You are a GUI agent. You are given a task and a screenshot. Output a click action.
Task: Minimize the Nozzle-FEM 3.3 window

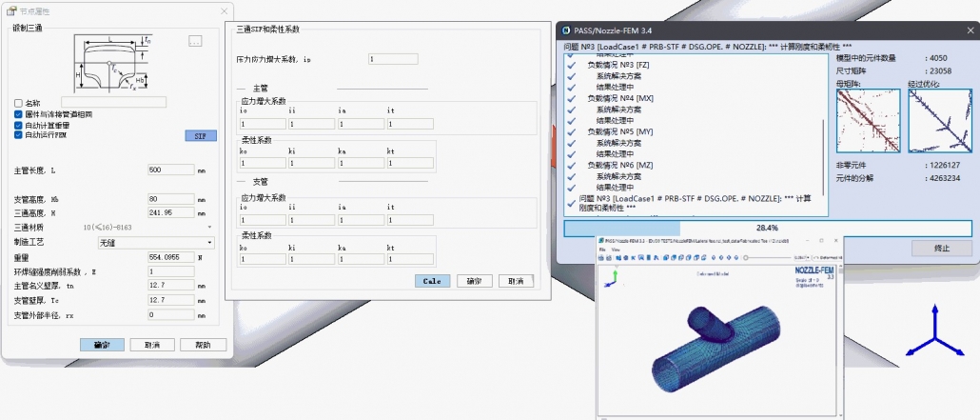tap(808, 241)
